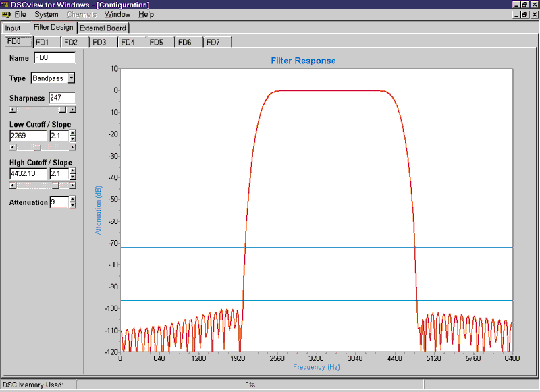Image resolution: width=540 pixels, height=392 pixels.
Task: Open the File menu
Action: point(20,14)
